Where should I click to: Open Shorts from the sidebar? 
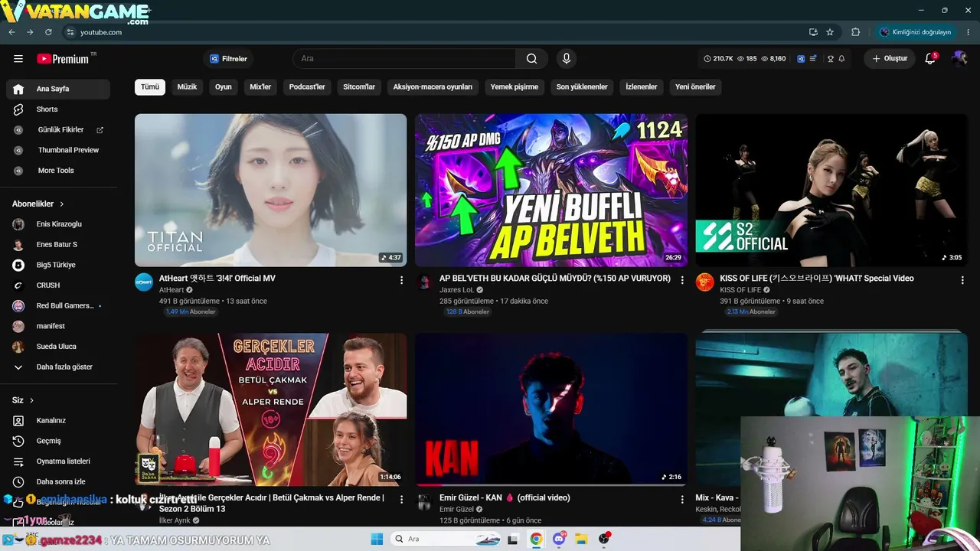point(58,109)
